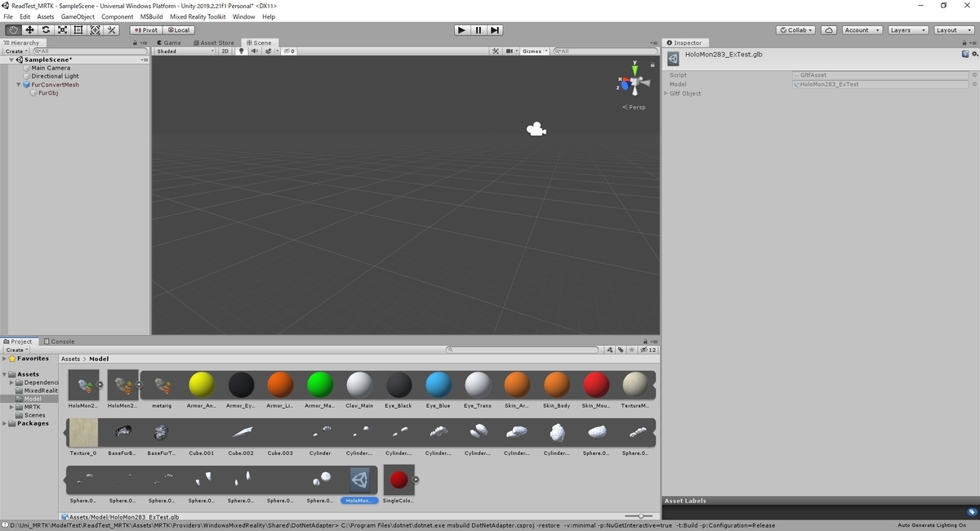
Task: Toggle Pivot handle position
Action: pos(145,30)
